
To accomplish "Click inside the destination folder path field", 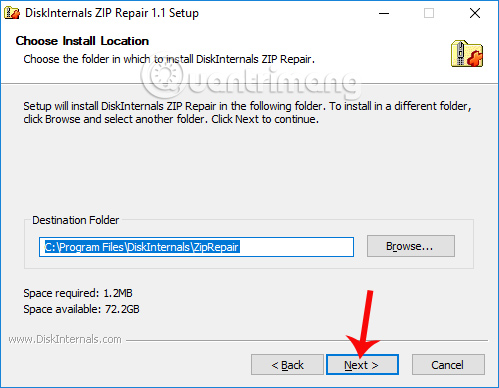I will (196, 247).
